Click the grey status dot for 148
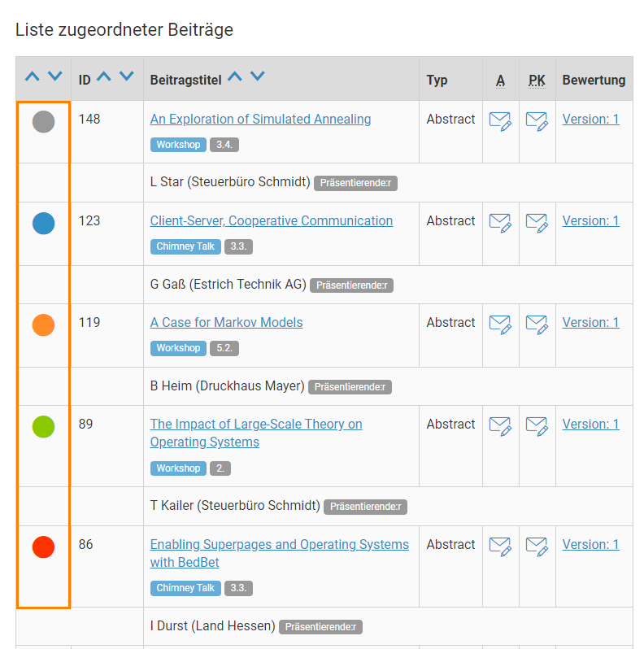Screen dimensions: 644x649 (44, 122)
